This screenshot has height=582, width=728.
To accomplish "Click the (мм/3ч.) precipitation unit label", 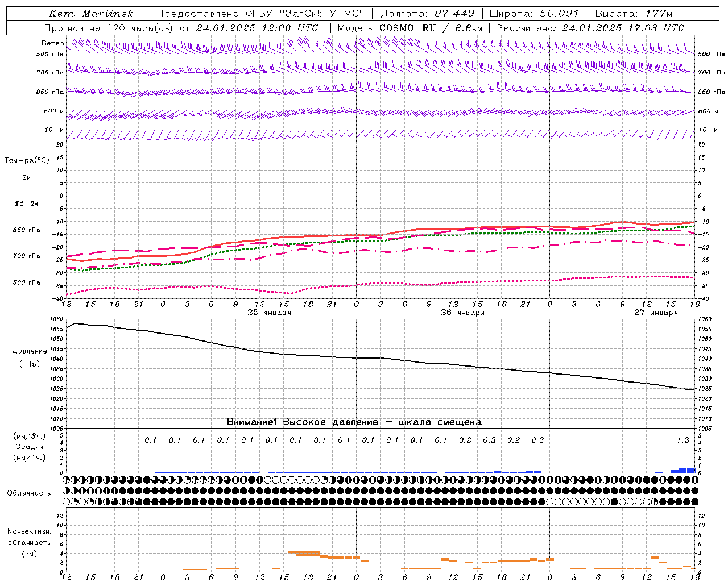I will [x=30, y=436].
